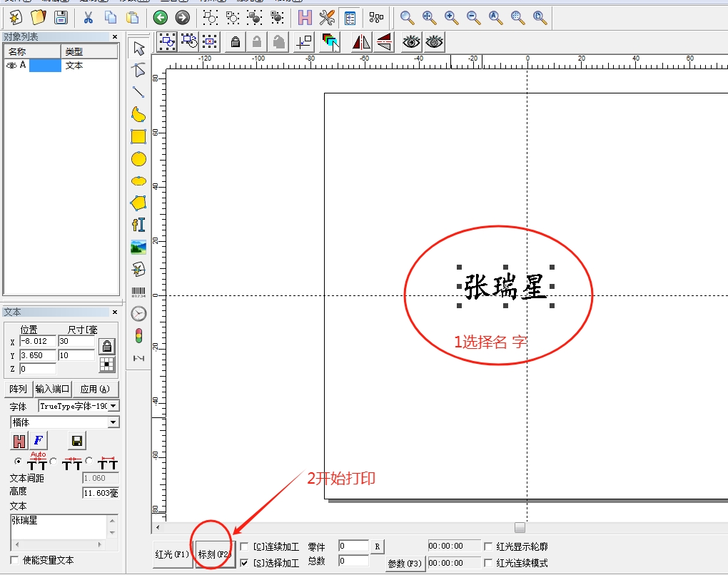Click the 红光(F1) button
The image size is (728, 575).
[x=173, y=554]
